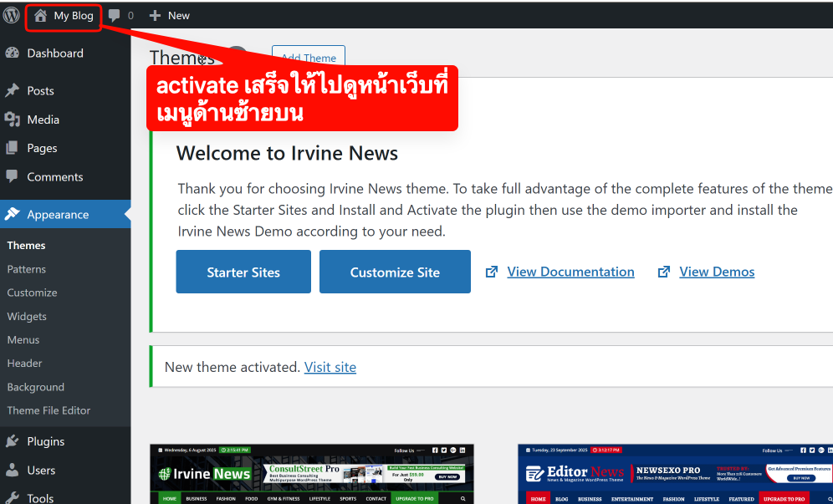
Task: Open the Media library icon
Action: 13,120
